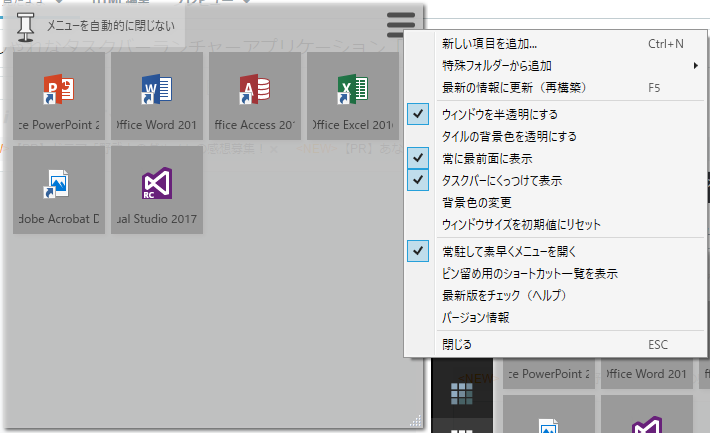The width and height of the screenshot is (710, 433).
Task: Toggle タスクバーにくっつけて表示 checkmark
Action: tap(418, 179)
